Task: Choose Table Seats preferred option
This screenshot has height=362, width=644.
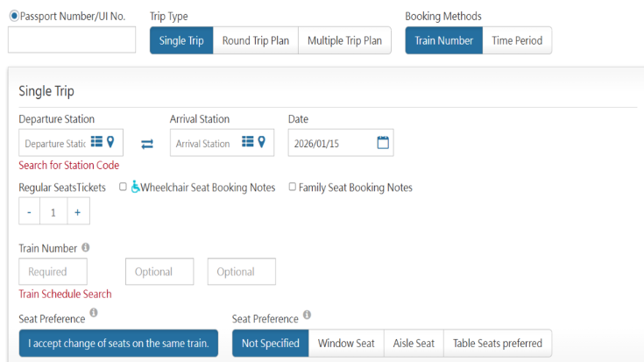Action: pos(498,343)
